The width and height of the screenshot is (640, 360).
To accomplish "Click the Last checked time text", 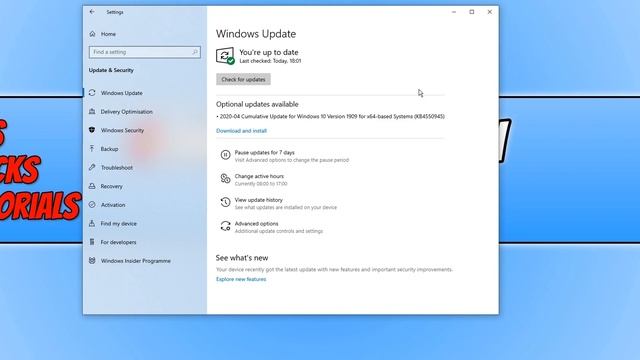I will (270, 61).
